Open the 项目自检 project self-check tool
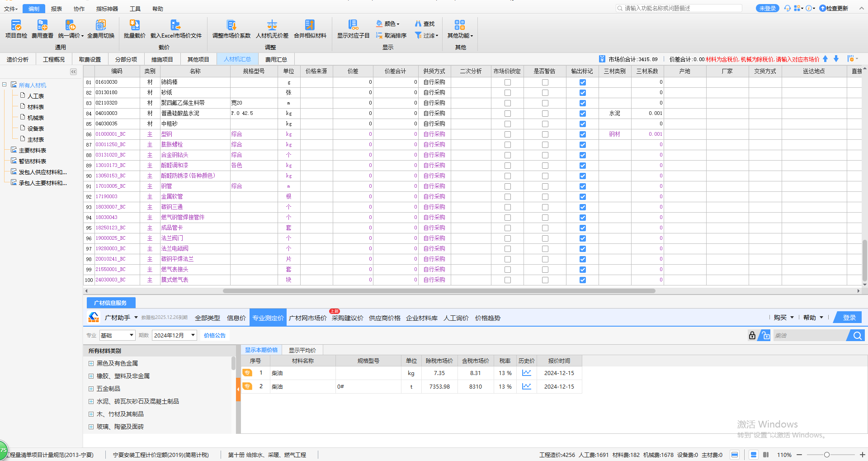 point(16,29)
